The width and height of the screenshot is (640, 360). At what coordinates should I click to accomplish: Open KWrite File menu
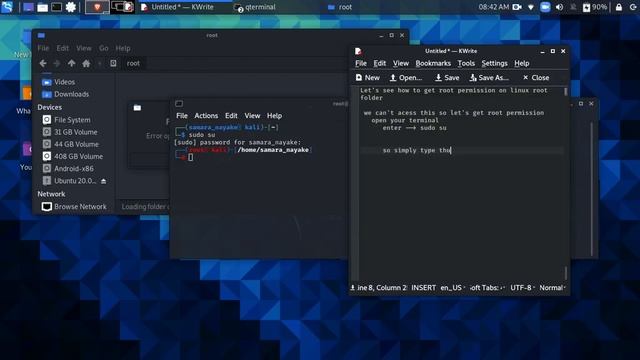point(361,63)
